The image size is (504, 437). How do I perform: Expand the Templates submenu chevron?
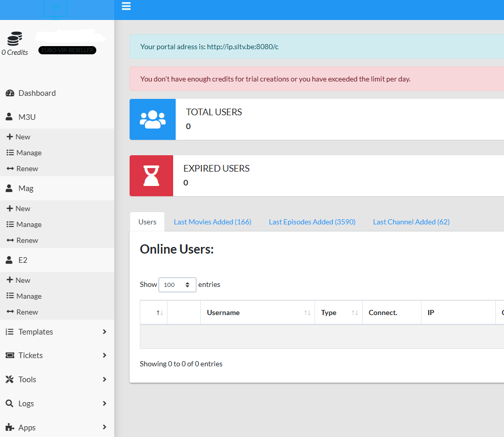pyautogui.click(x=104, y=332)
